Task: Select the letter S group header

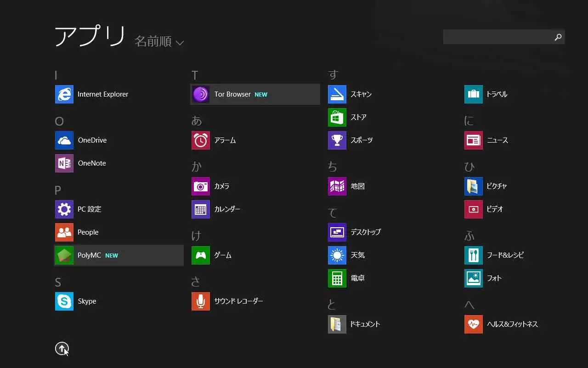Action: (58, 282)
